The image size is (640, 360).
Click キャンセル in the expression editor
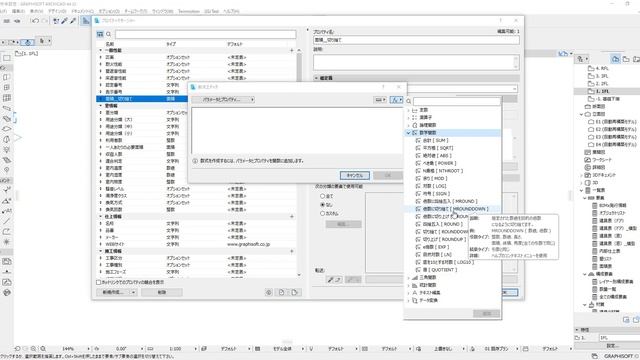click(355, 176)
